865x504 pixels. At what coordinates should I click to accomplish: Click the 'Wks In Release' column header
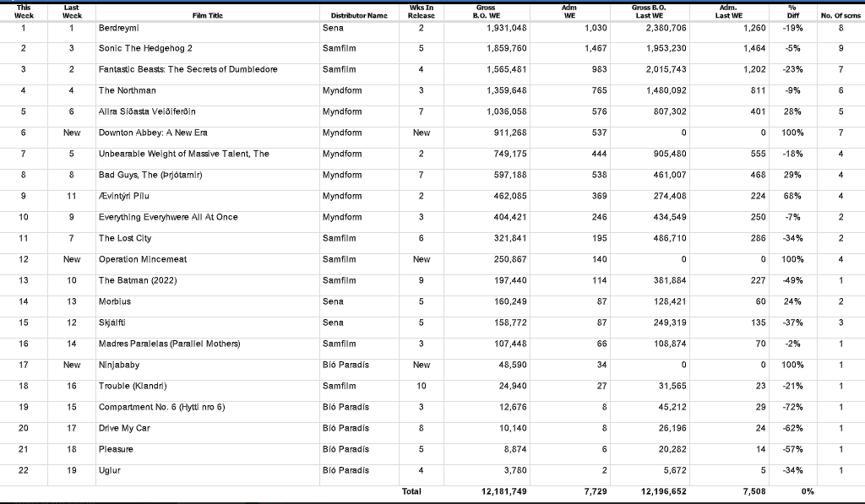421,11
